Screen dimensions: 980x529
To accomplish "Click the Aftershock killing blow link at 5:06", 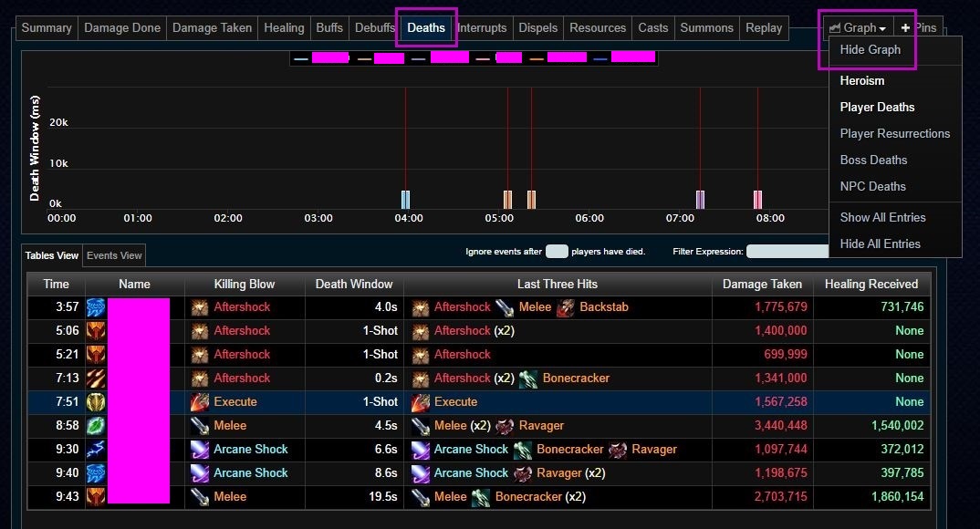I will click(x=242, y=331).
